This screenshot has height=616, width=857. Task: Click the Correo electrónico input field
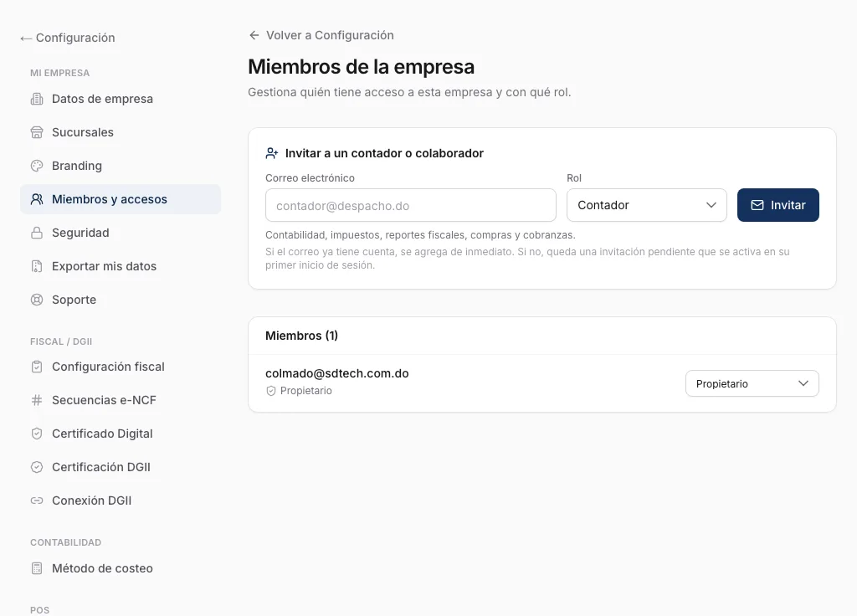point(410,206)
